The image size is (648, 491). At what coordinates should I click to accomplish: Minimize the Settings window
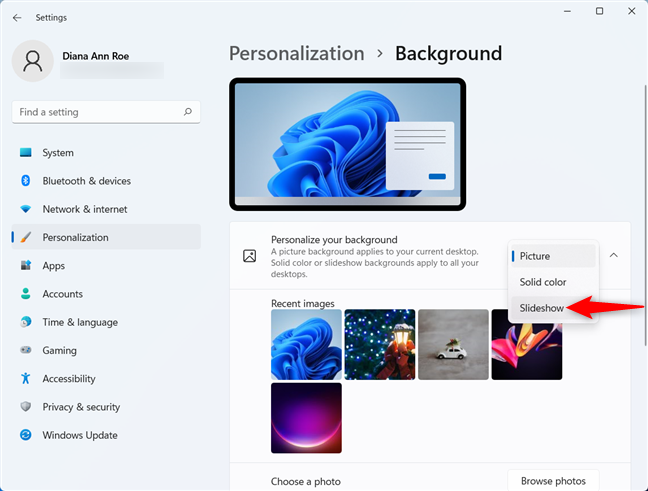click(567, 12)
